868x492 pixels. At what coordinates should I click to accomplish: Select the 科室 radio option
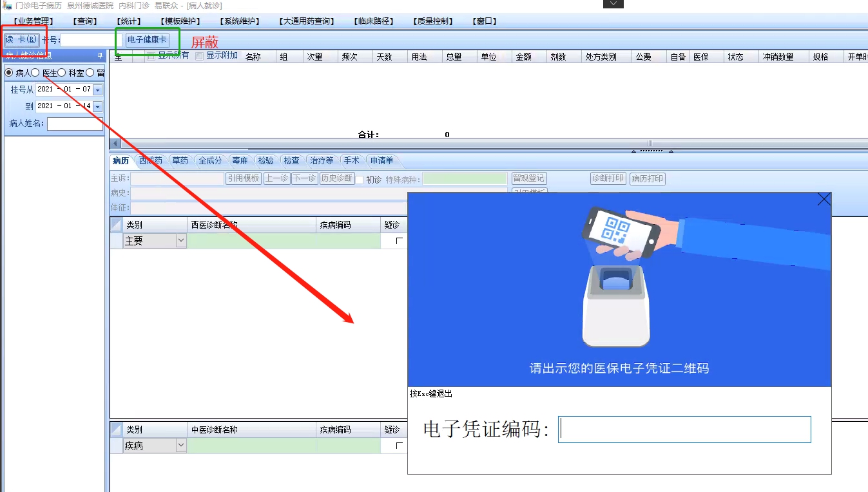[x=62, y=73]
